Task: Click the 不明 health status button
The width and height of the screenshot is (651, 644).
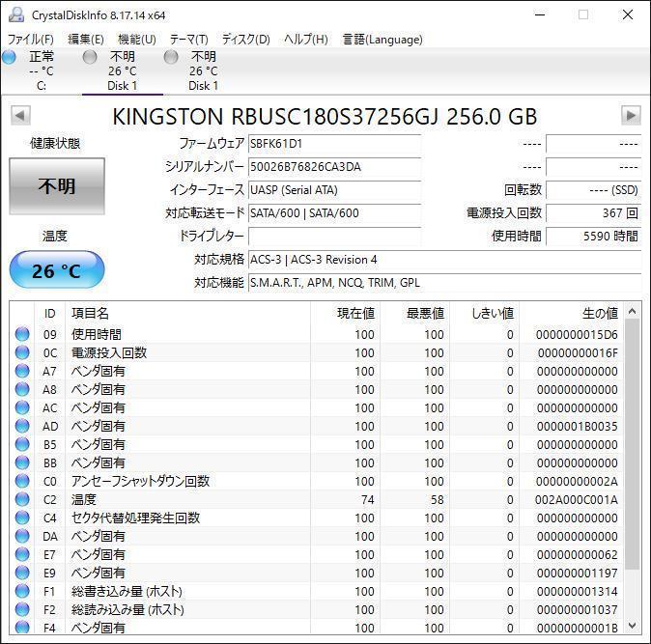Action: [x=57, y=186]
